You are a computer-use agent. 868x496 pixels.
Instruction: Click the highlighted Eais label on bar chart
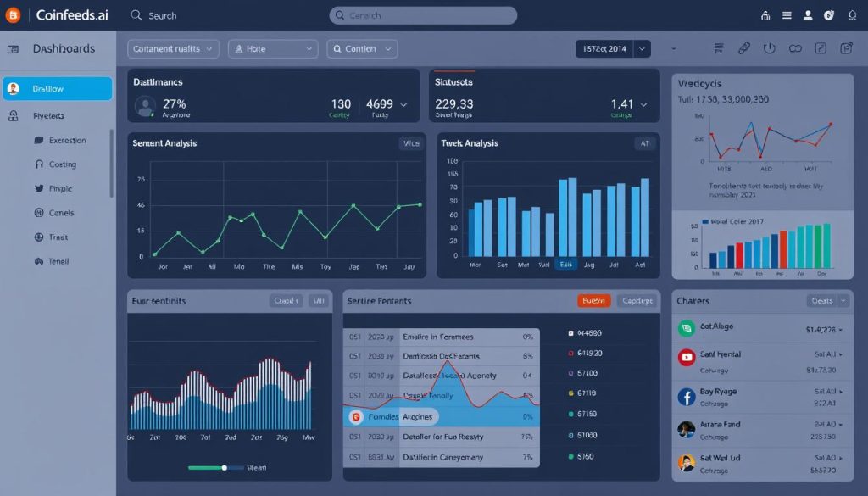tap(565, 265)
